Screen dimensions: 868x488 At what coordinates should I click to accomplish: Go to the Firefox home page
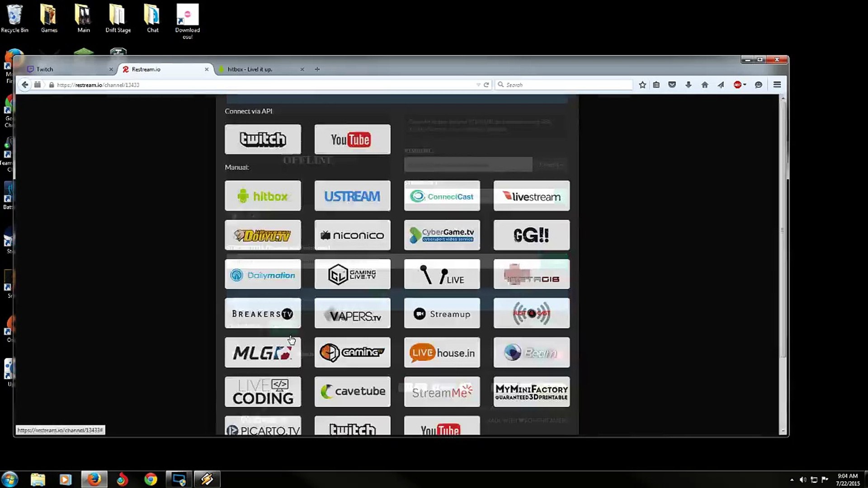click(x=704, y=84)
